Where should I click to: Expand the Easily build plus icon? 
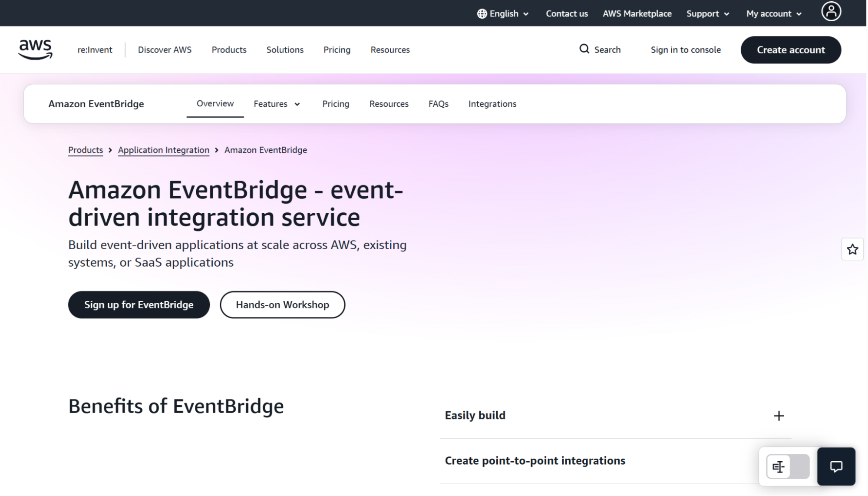click(x=779, y=416)
